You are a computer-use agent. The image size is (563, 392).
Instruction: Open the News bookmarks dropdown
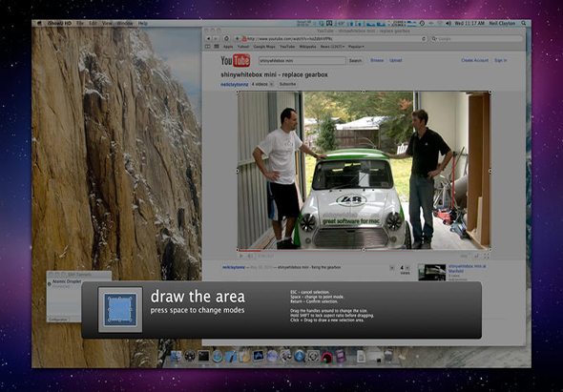[332, 47]
